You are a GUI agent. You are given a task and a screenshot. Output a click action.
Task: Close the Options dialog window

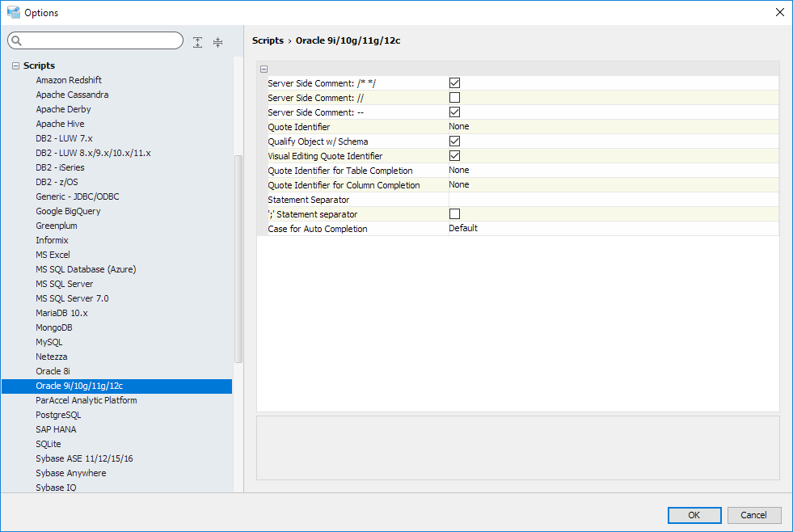(x=779, y=12)
